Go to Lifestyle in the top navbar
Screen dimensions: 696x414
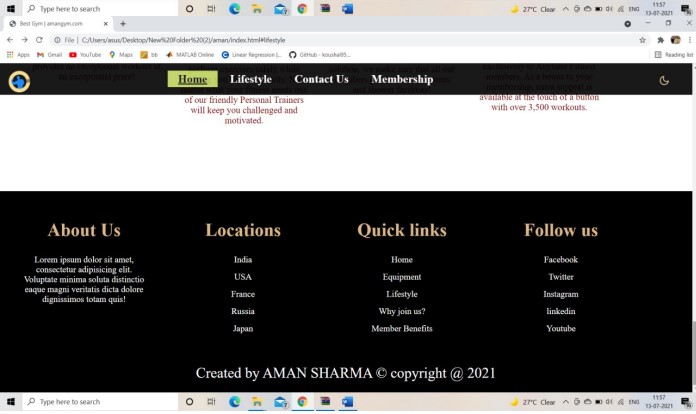pyautogui.click(x=251, y=79)
